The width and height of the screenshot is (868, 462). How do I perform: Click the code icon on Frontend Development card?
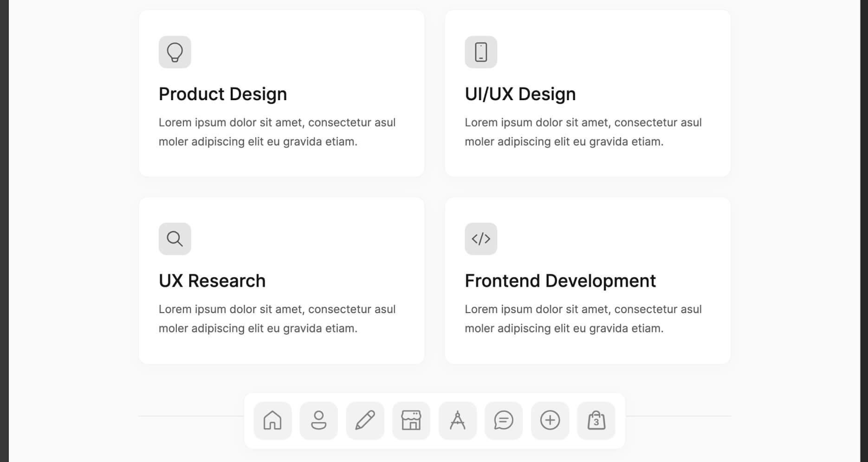pos(481,238)
